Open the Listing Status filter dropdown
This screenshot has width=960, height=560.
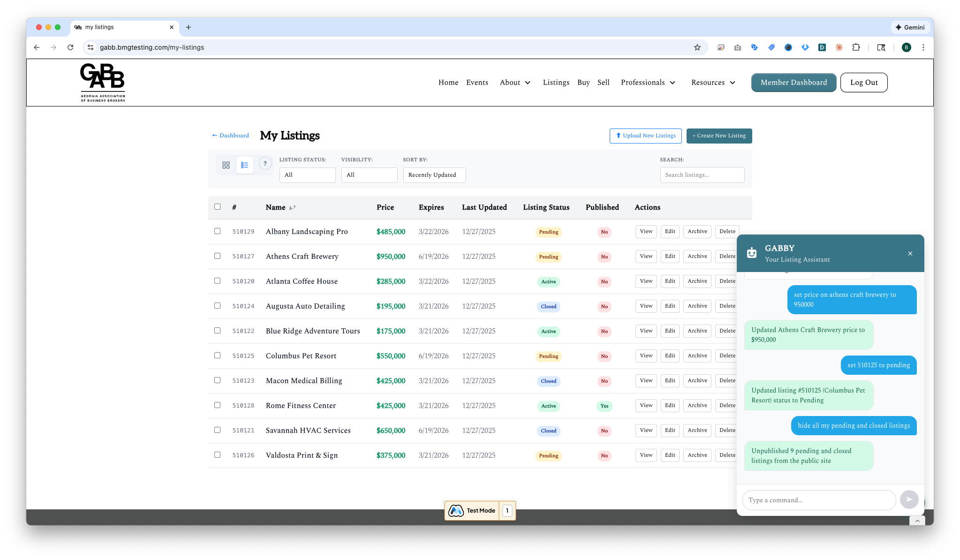307,175
